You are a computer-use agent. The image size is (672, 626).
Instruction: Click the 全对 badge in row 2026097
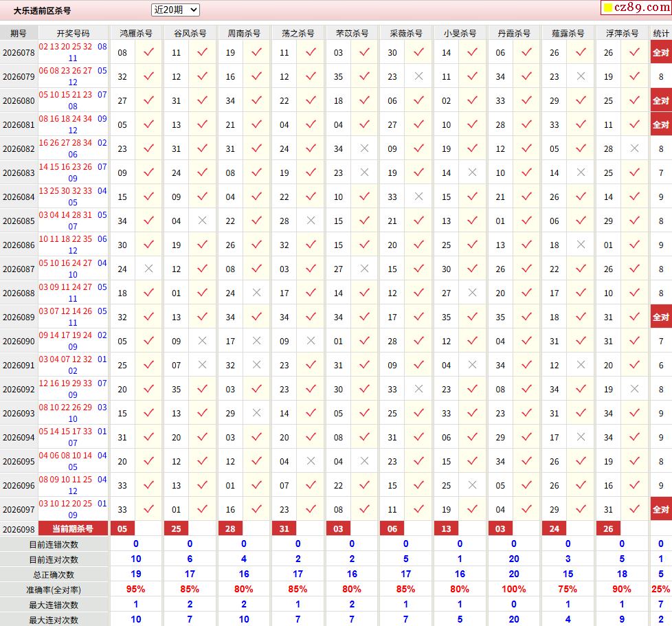[x=661, y=509]
